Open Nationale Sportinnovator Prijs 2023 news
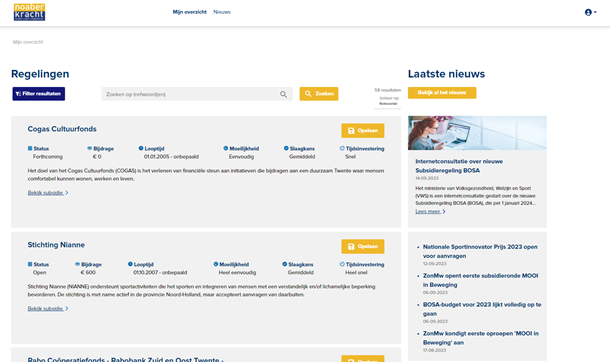This screenshot has width=610, height=362. 480,251
